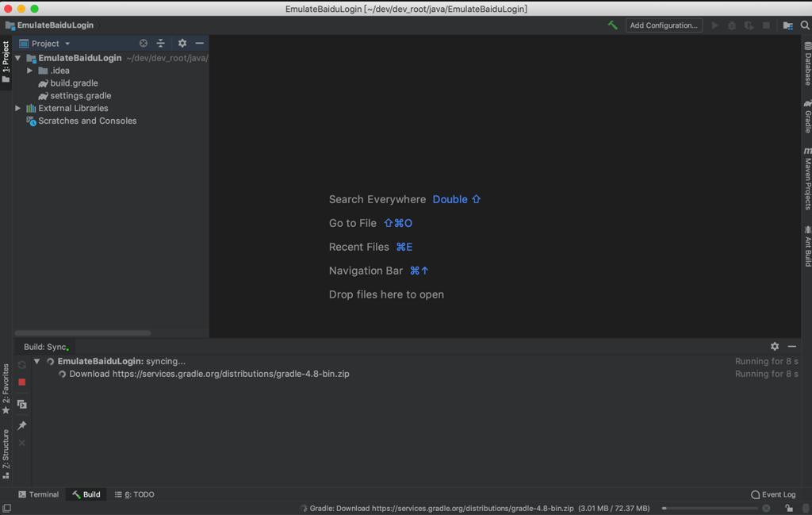Expand the .idea folder
Screen dimensions: 812x515
click(30, 71)
